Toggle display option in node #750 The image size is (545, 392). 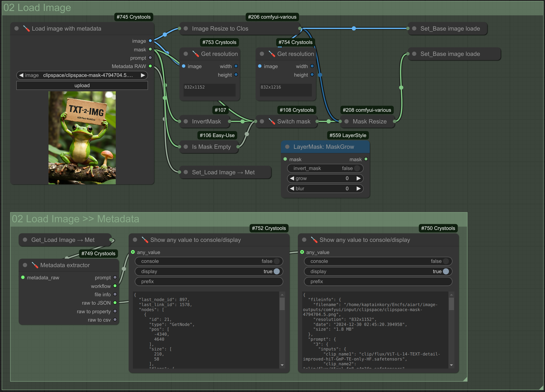pyautogui.click(x=378, y=271)
